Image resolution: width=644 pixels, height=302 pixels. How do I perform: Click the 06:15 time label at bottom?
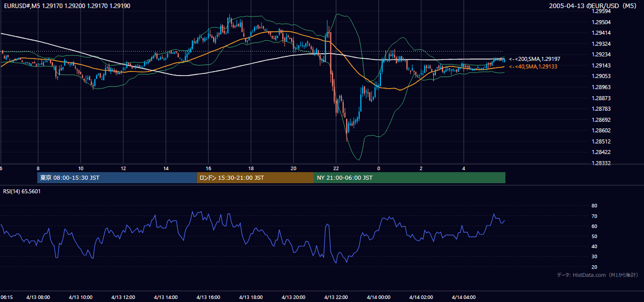pos(7,297)
